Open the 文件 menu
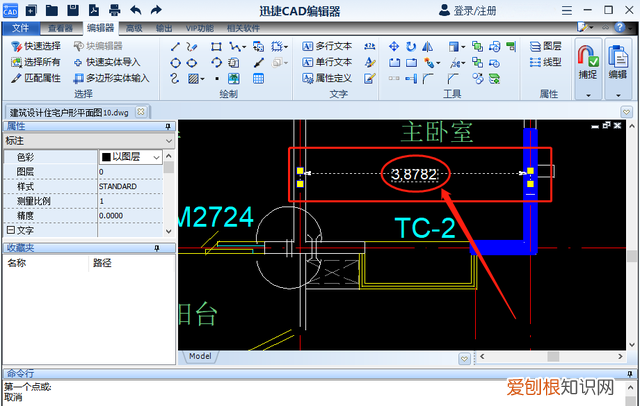The height and width of the screenshot is (406, 640). [20, 28]
